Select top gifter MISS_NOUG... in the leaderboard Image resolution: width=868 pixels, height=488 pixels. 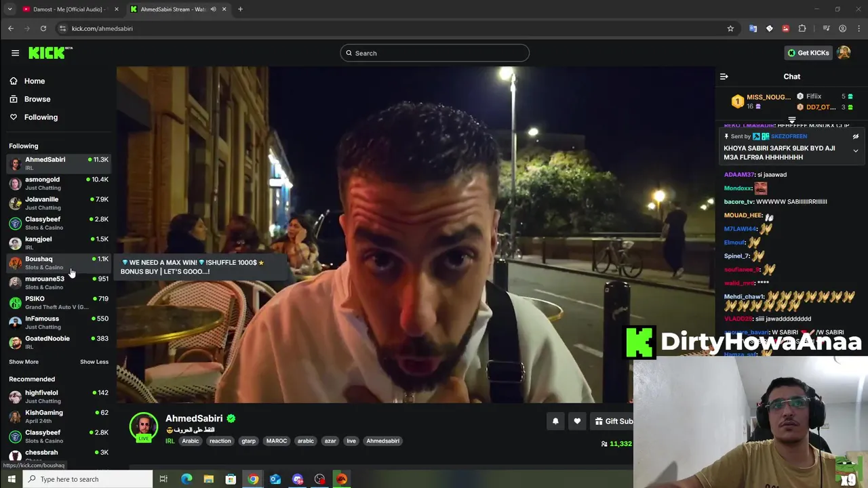[760, 102]
